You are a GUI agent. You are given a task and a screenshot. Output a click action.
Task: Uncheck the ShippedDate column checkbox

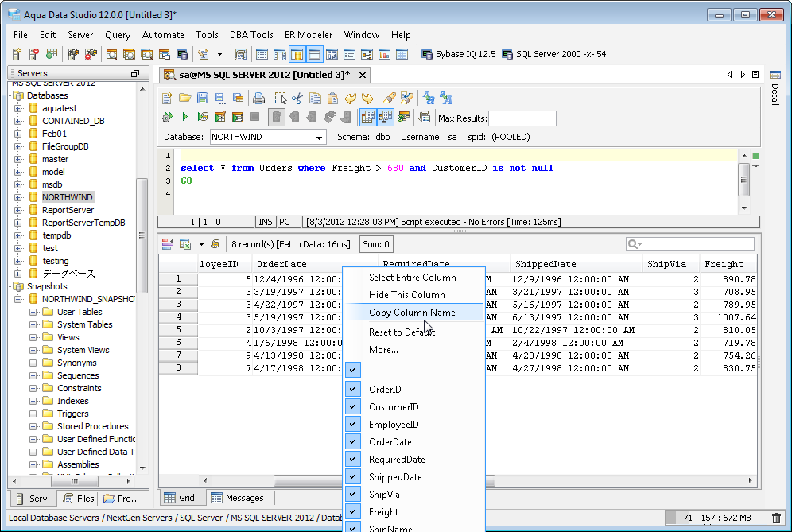(353, 477)
